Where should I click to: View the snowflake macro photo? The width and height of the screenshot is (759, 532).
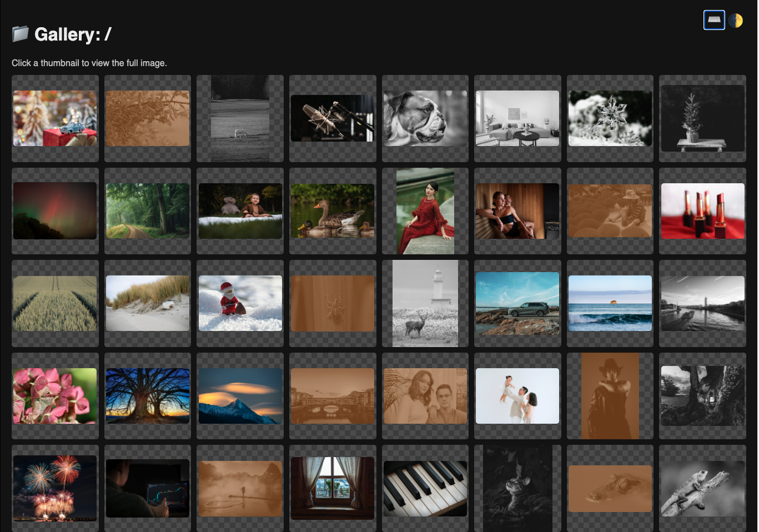610,118
